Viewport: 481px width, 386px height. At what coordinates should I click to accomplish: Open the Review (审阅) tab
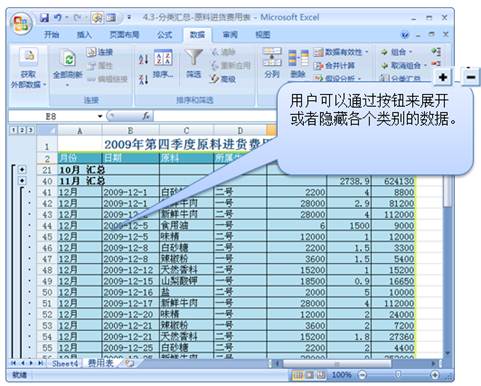[x=230, y=35]
